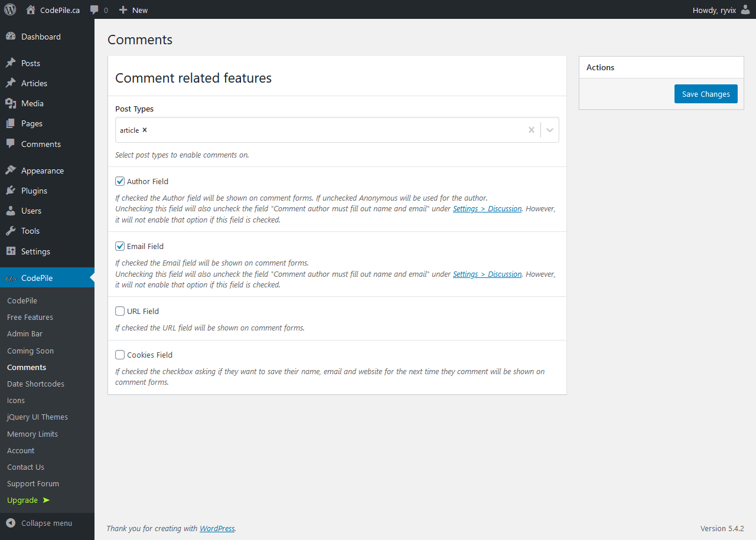Click the Media library icon
Image resolution: width=756 pixels, height=540 pixels.
pos(11,103)
